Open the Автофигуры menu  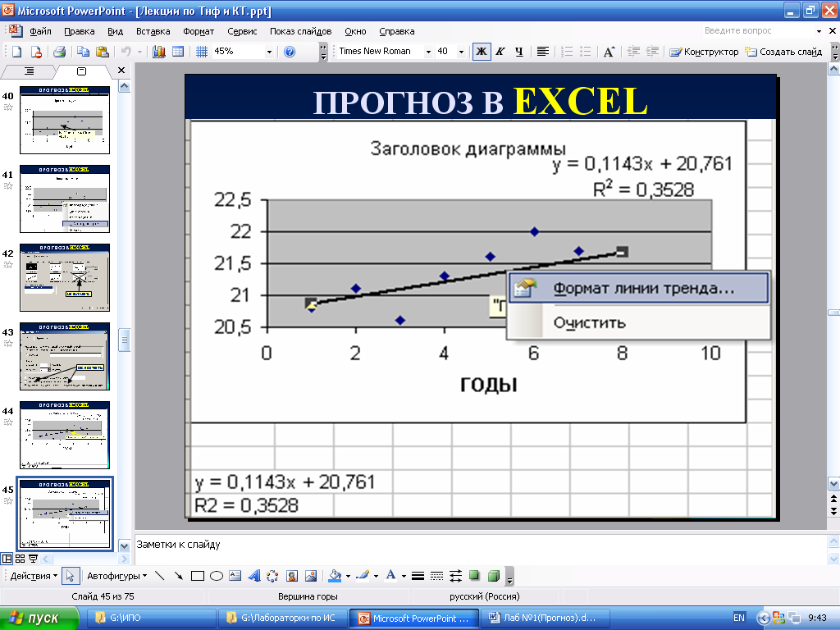[116, 576]
